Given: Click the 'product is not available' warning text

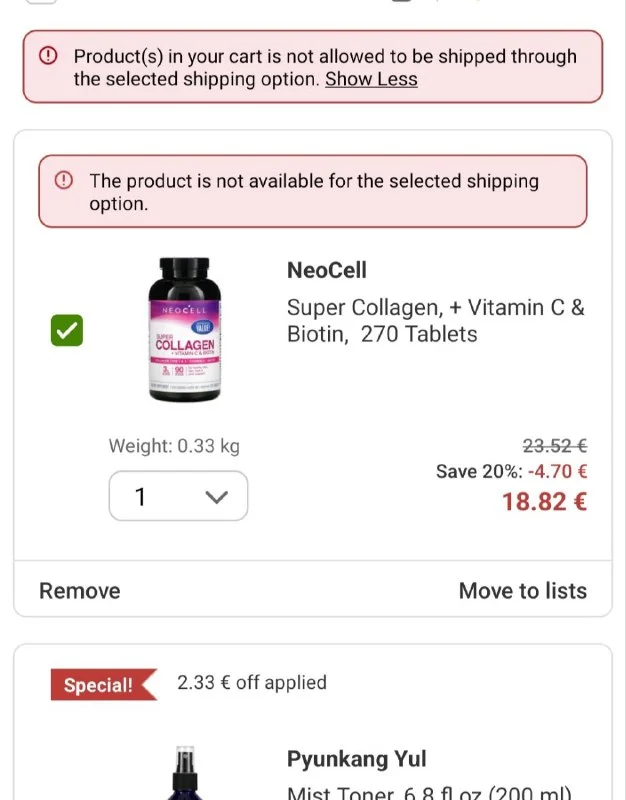Looking at the screenshot, I should pos(313,192).
